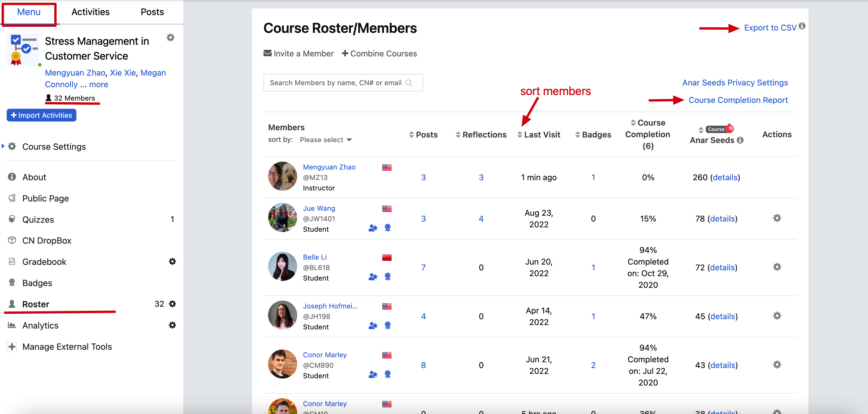
Task: Click Combine Courses
Action: click(x=379, y=53)
